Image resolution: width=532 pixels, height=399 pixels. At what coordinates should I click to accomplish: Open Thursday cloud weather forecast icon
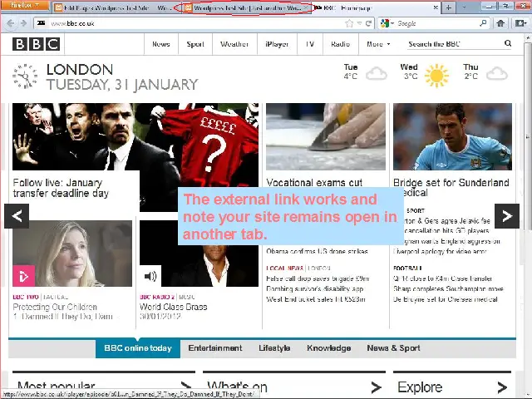click(x=497, y=74)
